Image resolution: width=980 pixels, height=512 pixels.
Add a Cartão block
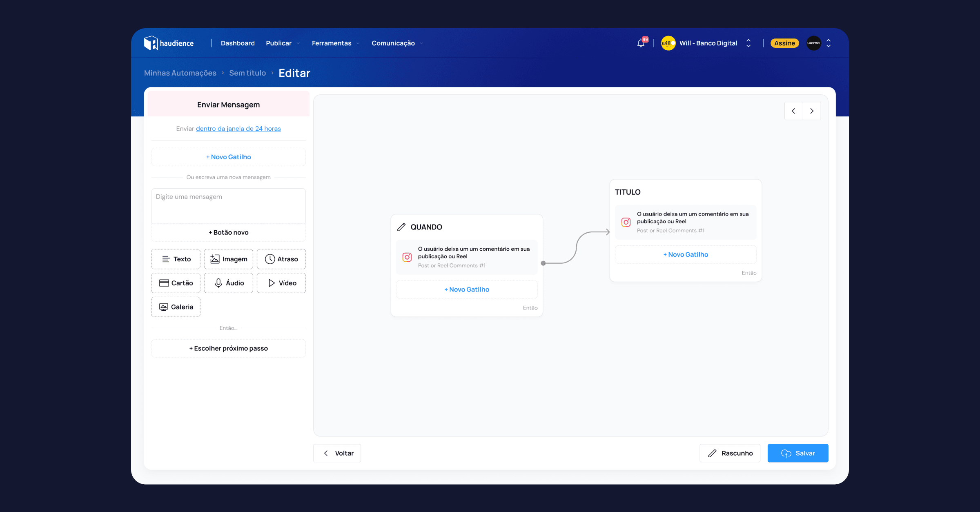pyautogui.click(x=176, y=283)
